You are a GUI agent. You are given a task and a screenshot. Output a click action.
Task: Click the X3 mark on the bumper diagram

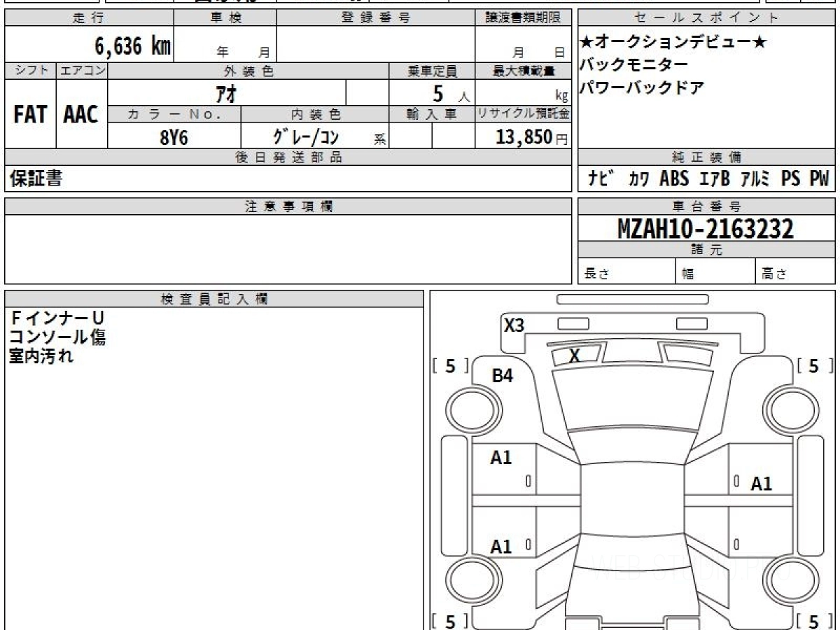click(514, 325)
